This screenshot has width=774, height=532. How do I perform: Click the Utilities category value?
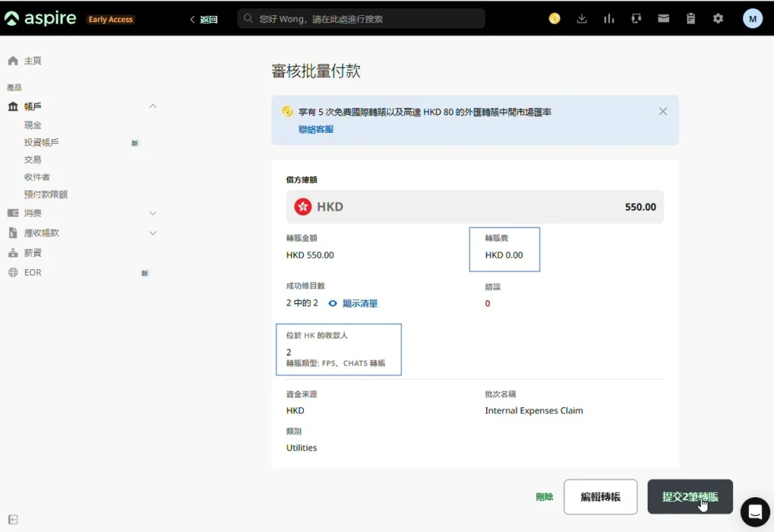pos(302,447)
